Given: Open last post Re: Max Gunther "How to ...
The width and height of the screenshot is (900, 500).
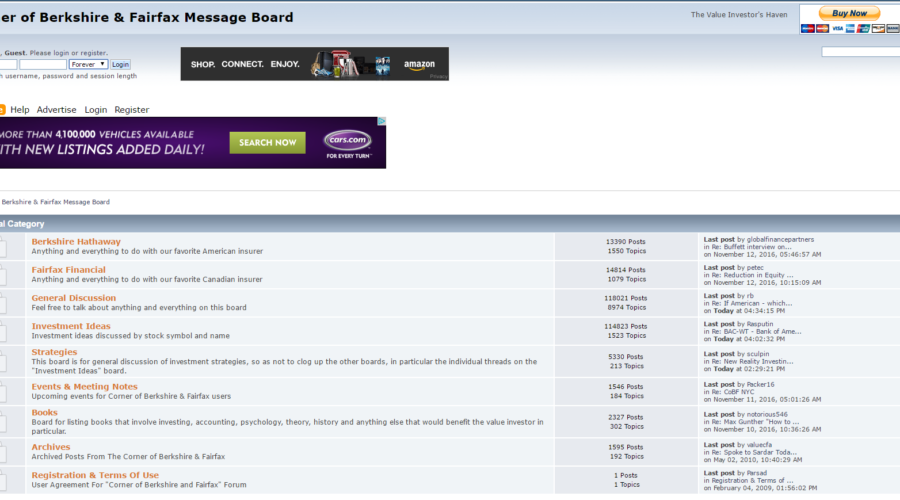Looking at the screenshot, I should pos(755,422).
